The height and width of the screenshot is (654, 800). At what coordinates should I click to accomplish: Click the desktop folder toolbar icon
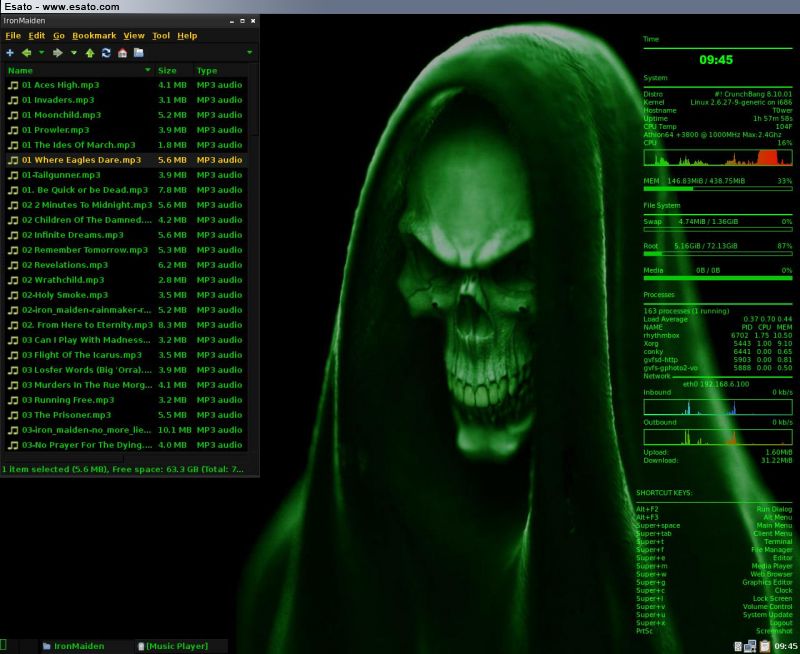point(138,53)
